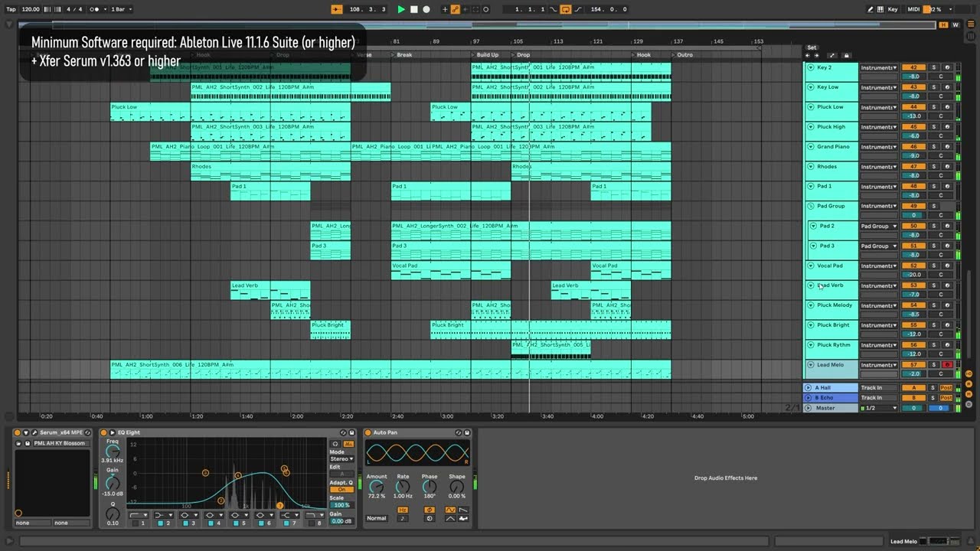Viewport: 980px width, 551px height.
Task: Unfold the Vocal Pad track
Action: 811,266
